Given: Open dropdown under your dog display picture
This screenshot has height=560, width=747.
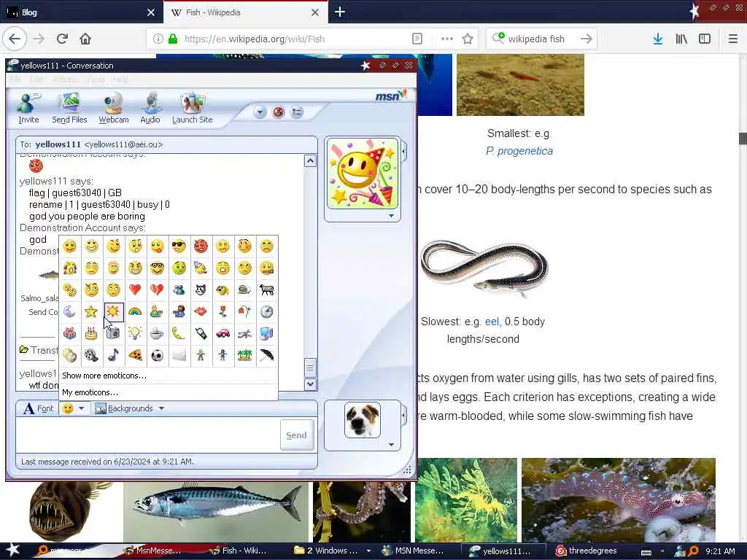Looking at the screenshot, I should (391, 445).
